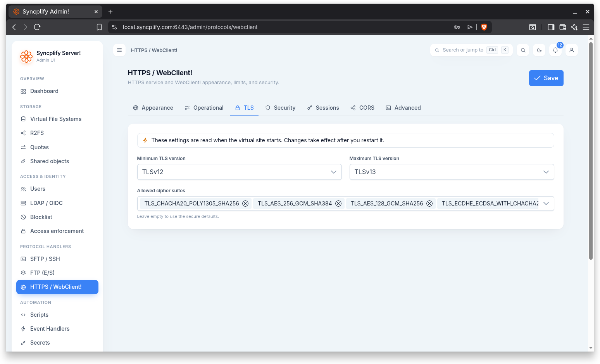This screenshot has width=600, height=364.
Task: Open LDAP / OIDC settings
Action: [x=57, y=203]
